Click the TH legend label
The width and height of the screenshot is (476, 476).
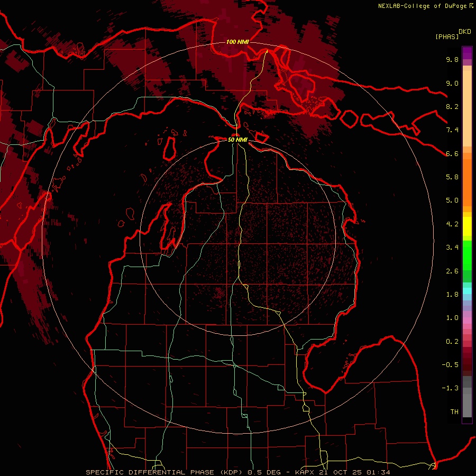point(454,412)
